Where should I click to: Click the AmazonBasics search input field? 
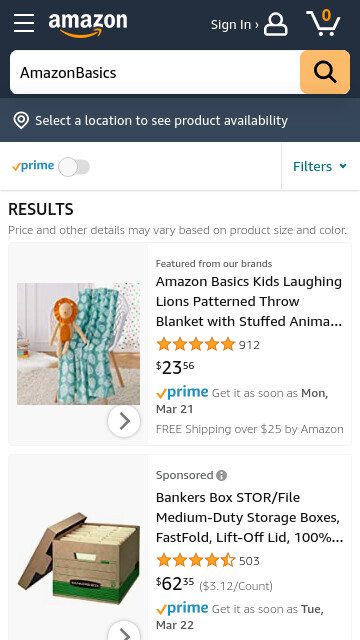[155, 72]
